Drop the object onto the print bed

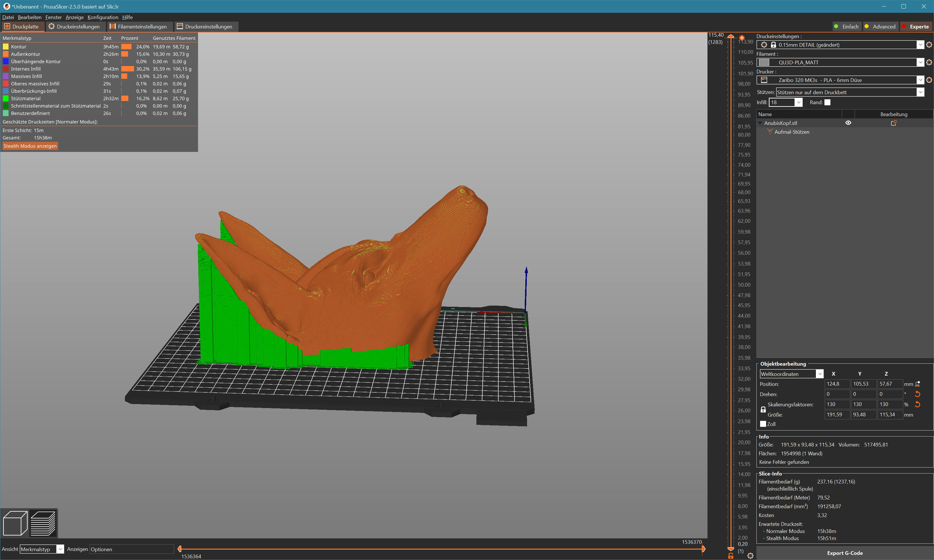(x=917, y=384)
